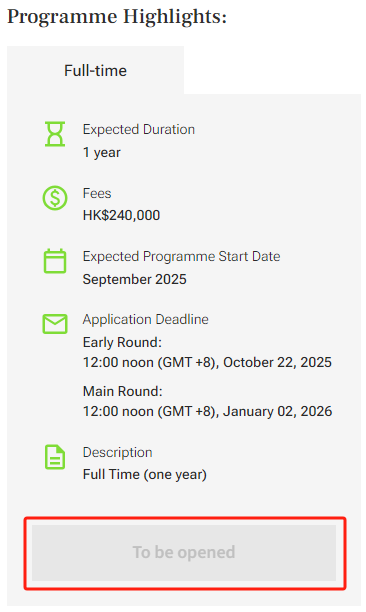366x612 pixels.
Task: Click the envelope Application Deadline icon
Action: [x=55, y=324]
